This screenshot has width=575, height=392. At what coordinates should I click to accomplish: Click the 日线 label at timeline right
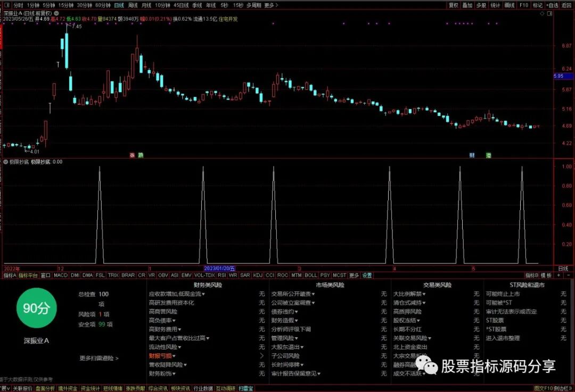click(563, 269)
